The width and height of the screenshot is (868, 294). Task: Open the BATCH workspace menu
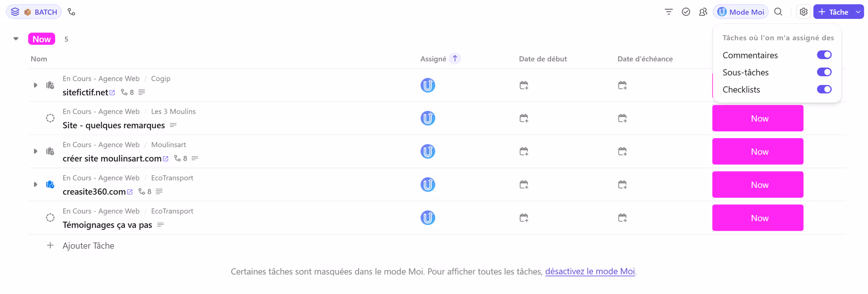coord(34,11)
